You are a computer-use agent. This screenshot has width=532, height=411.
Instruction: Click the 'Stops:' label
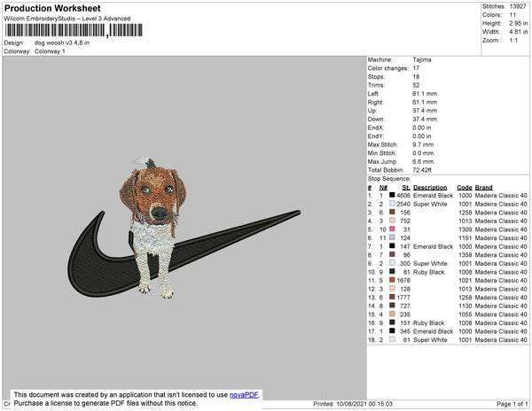(x=376, y=77)
